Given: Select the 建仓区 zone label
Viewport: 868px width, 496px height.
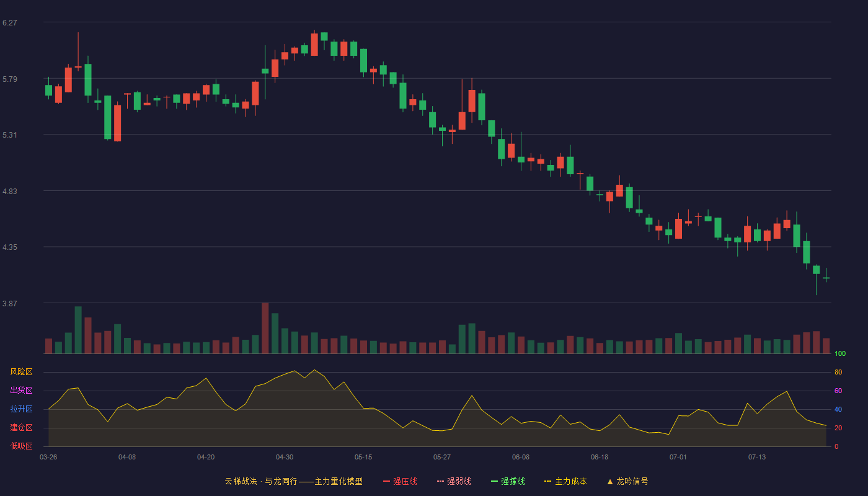Looking at the screenshot, I should point(21,428).
